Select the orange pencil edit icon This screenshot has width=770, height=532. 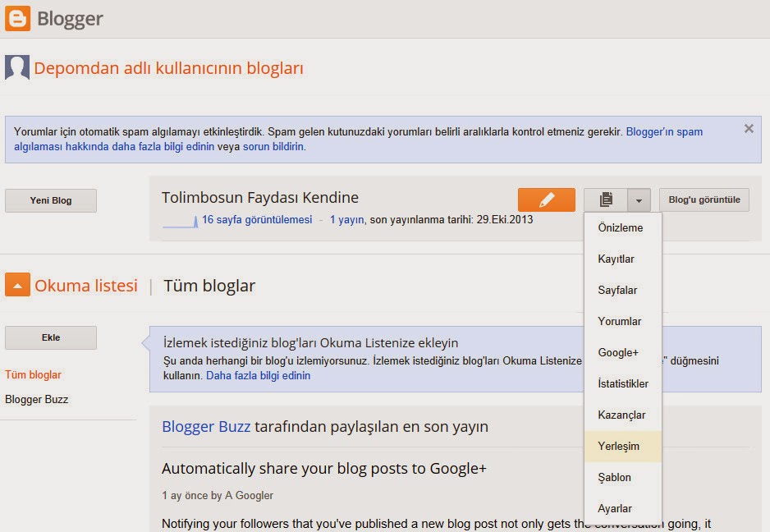[x=547, y=199]
